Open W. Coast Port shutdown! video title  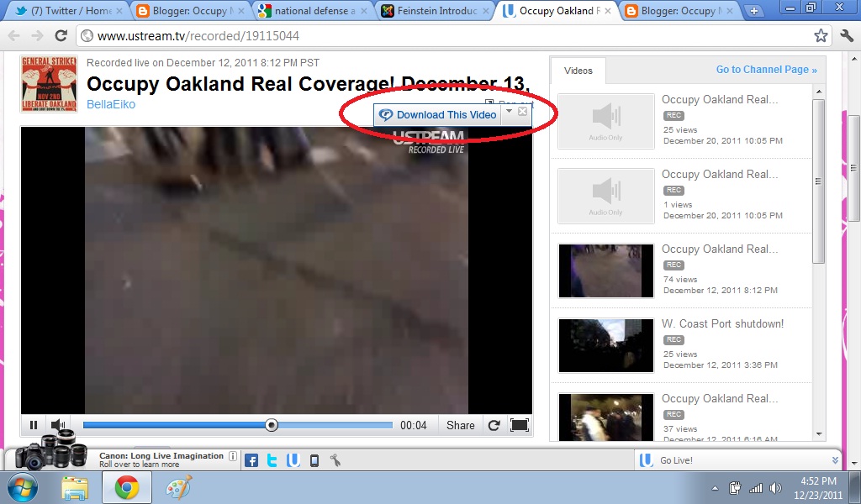722,323
